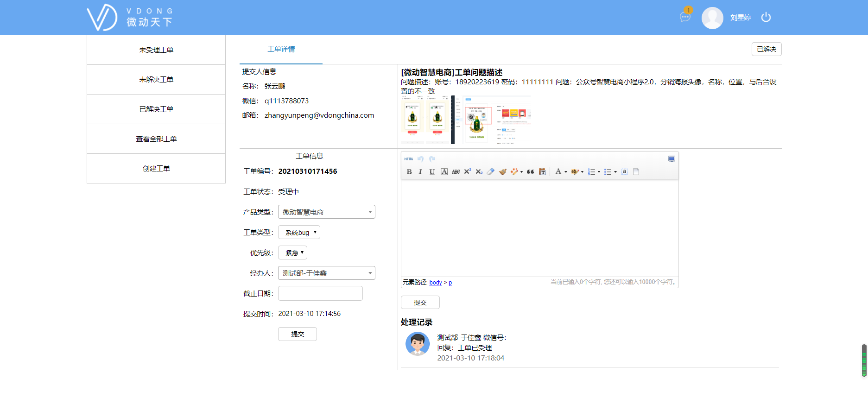Viewport: 868px width, 417px height.
Task: Click the VDONG 微动天下 logo
Action: tap(130, 18)
